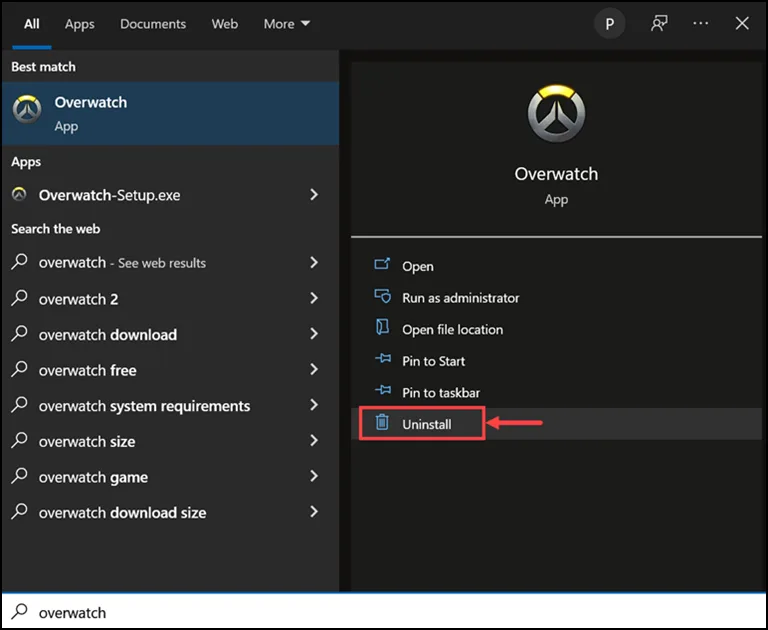Click the search box containing overwatch
Viewport: 768px width, 630px height.
coord(384,612)
